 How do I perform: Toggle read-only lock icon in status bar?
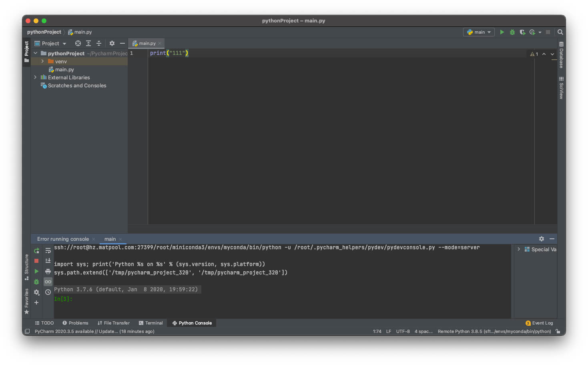(x=558, y=331)
